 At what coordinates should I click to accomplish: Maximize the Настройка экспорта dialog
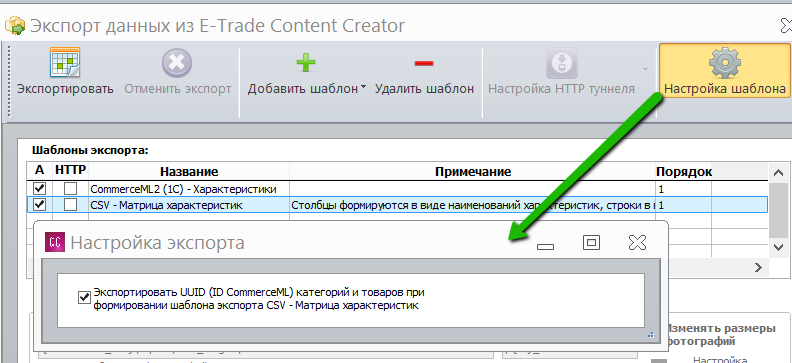click(x=591, y=242)
